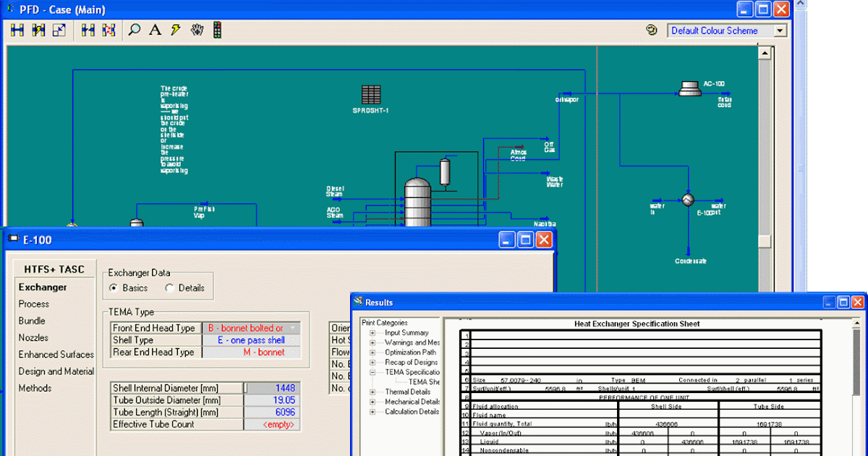Expand the Input Summary category

[372, 333]
